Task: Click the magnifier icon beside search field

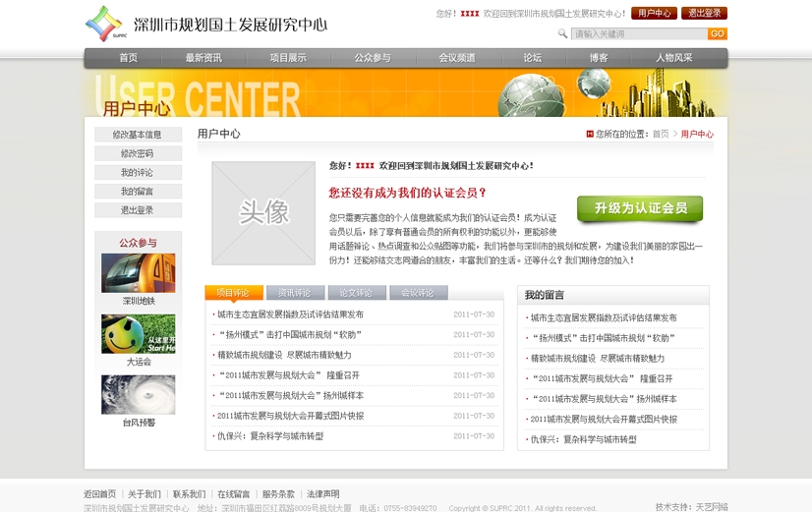Action: (x=562, y=34)
